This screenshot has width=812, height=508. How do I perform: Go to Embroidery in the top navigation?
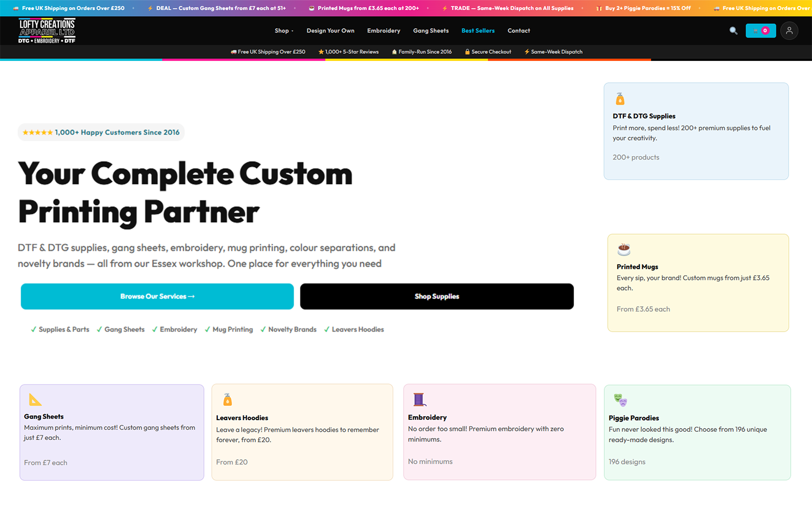(x=384, y=30)
